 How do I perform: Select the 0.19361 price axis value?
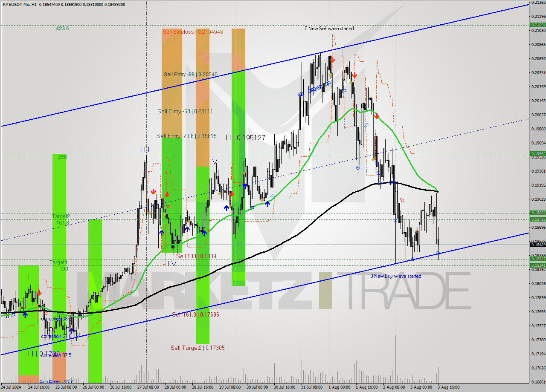[538, 171]
